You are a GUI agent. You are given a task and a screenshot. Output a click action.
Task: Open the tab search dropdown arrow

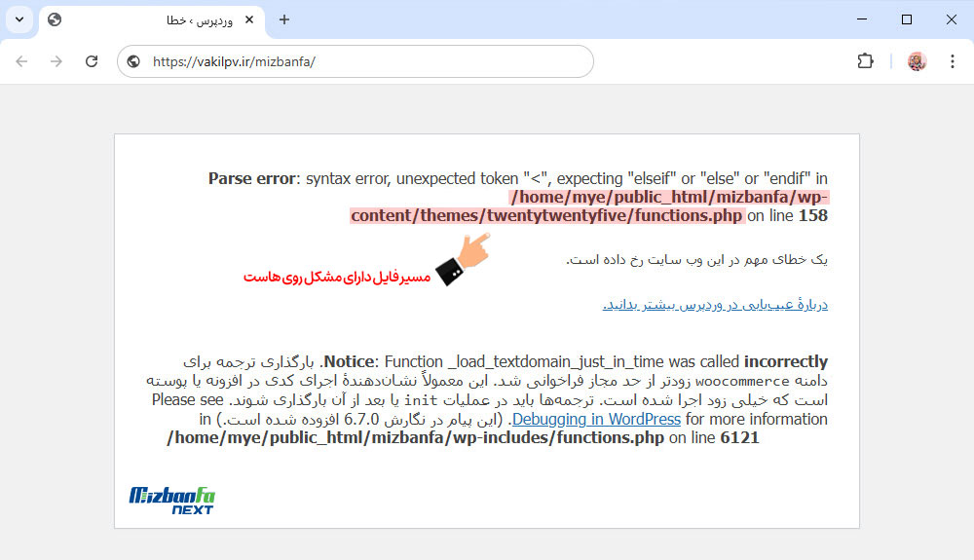click(x=19, y=19)
